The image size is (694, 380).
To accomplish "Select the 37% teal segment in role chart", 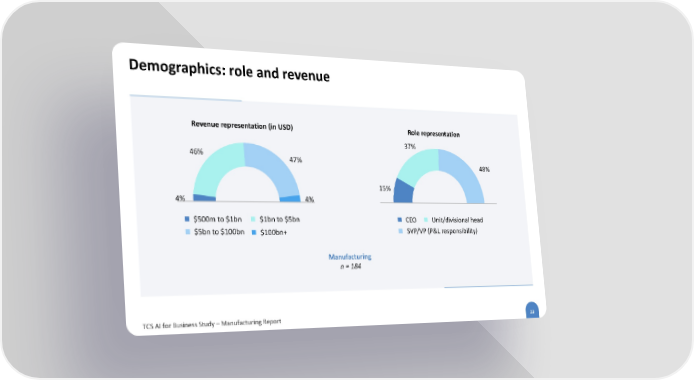I will (x=418, y=165).
